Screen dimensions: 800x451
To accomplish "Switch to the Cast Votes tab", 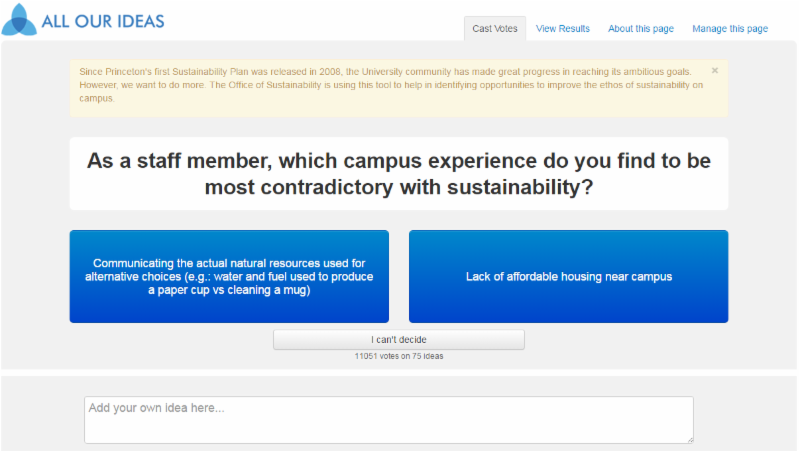I will click(495, 29).
